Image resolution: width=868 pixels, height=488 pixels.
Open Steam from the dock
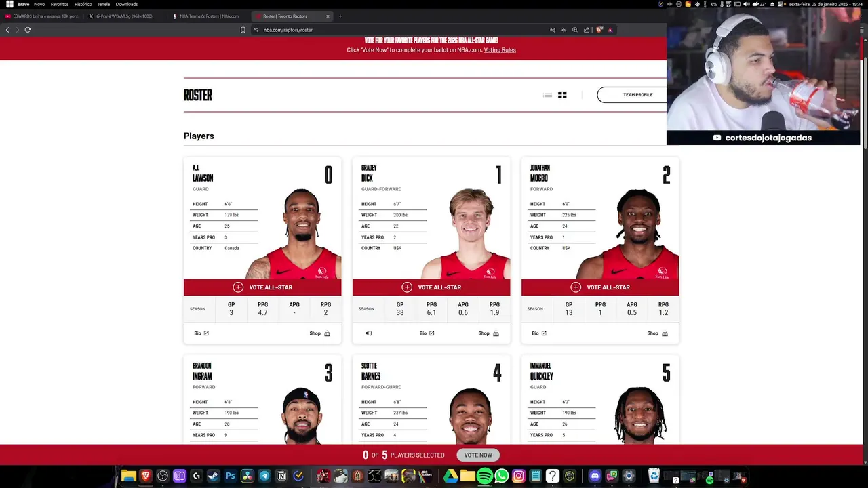(214, 476)
